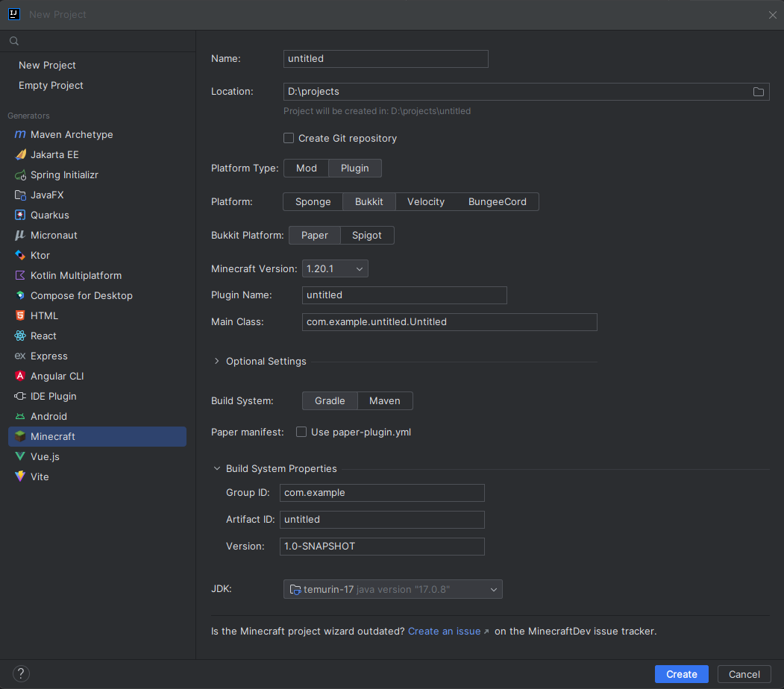Viewport: 784px width, 689px height.
Task: Click the Maven Archetype generator icon
Action: pos(20,135)
